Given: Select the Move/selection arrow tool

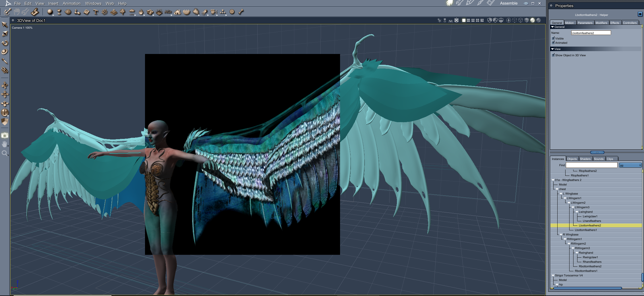Looking at the screenshot, I should click(5, 25).
